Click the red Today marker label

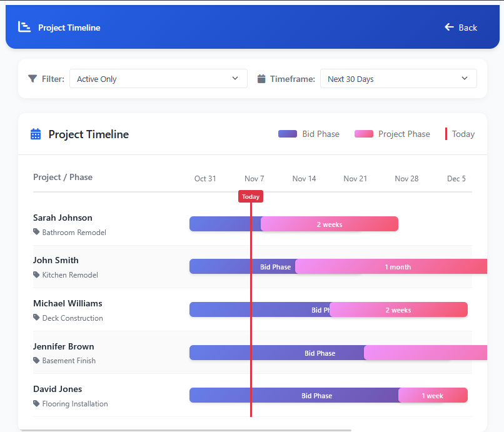click(x=250, y=196)
